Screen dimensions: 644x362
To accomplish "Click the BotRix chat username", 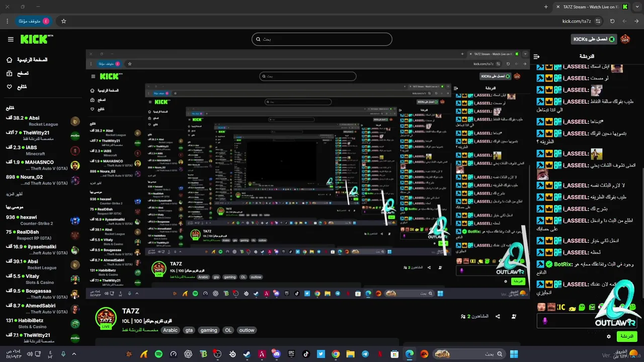I will [563, 264].
